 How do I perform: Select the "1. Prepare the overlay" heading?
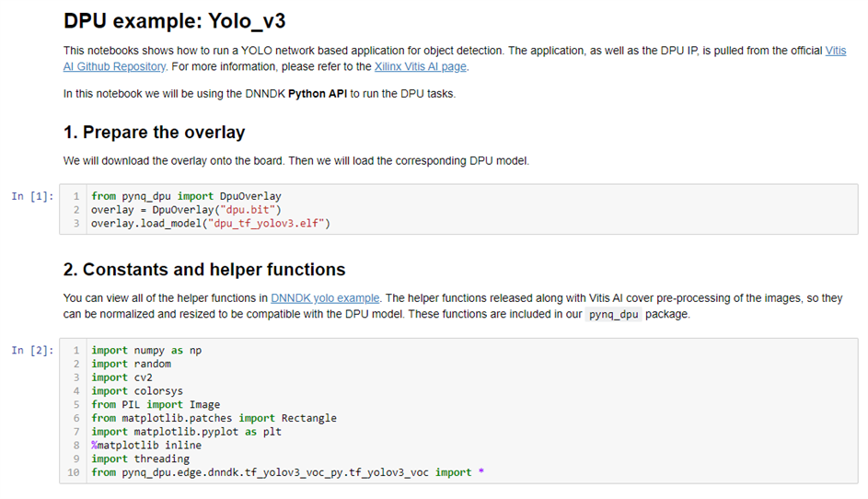point(154,132)
